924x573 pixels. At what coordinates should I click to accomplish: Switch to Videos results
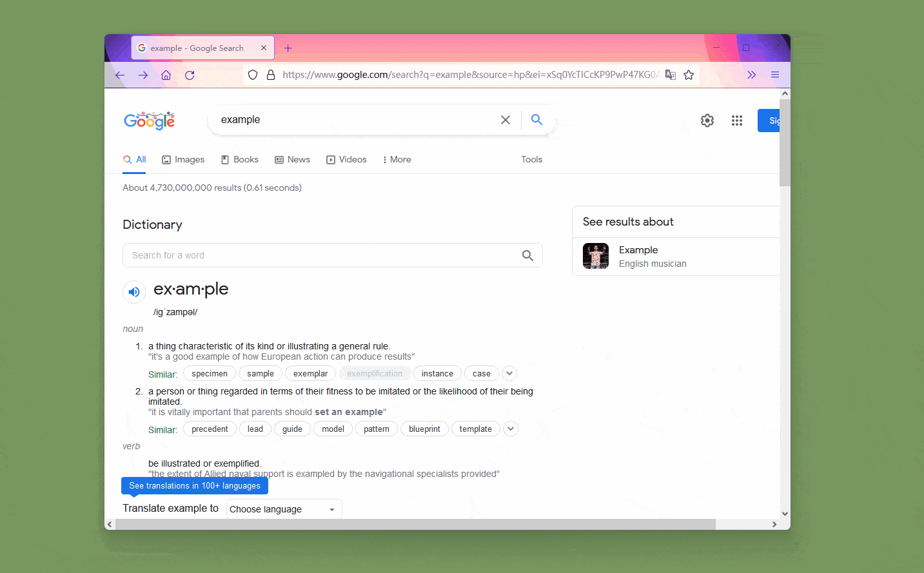click(x=346, y=160)
